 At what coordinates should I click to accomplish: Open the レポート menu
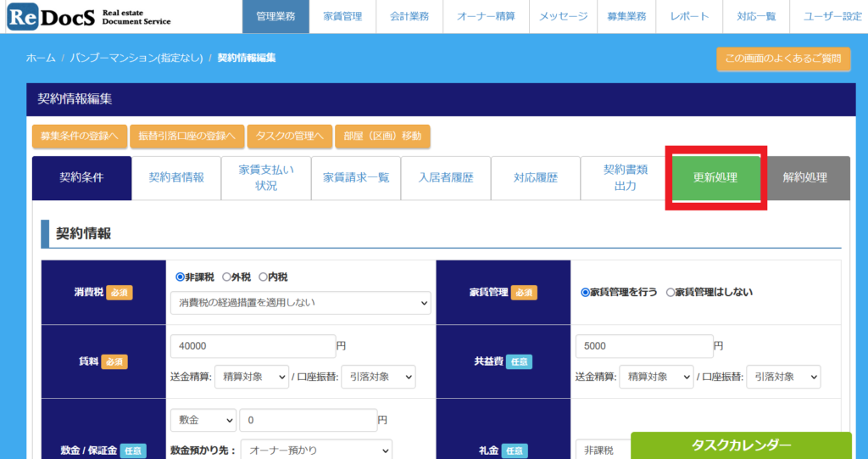689,17
